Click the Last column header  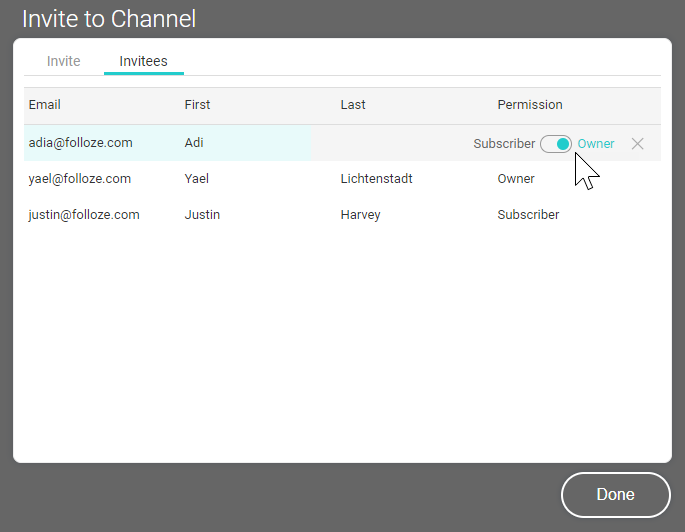[353, 105]
